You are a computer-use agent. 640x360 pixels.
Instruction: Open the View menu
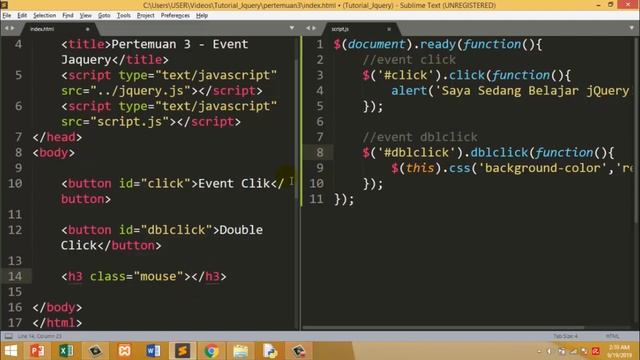85,16
